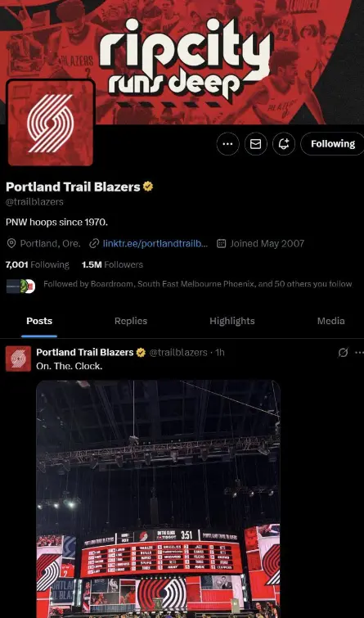Open the draft board photo in post
364x618 pixels.
pos(159,499)
